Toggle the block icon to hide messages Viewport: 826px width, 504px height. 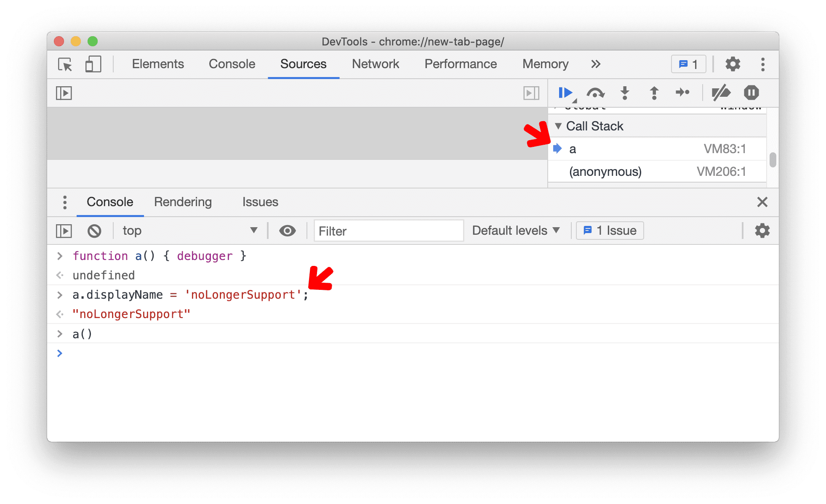pyautogui.click(x=94, y=231)
